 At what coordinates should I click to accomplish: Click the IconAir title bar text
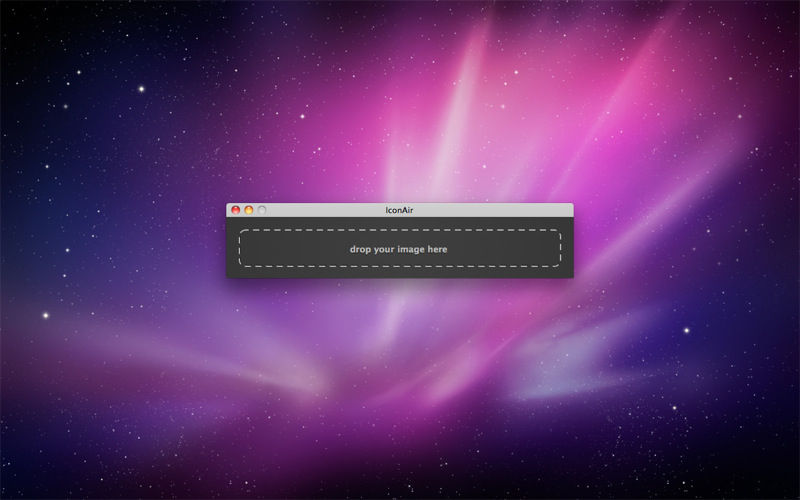(x=399, y=210)
